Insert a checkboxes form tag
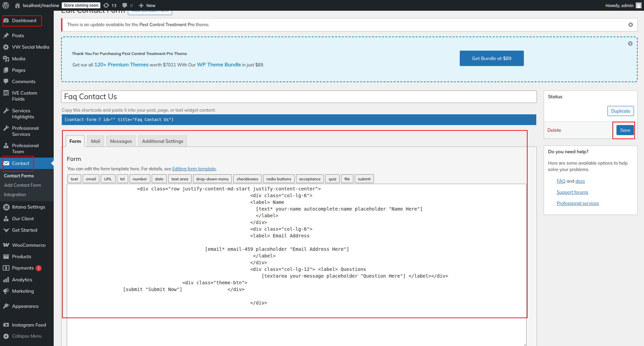The image size is (644, 346). coord(247,179)
